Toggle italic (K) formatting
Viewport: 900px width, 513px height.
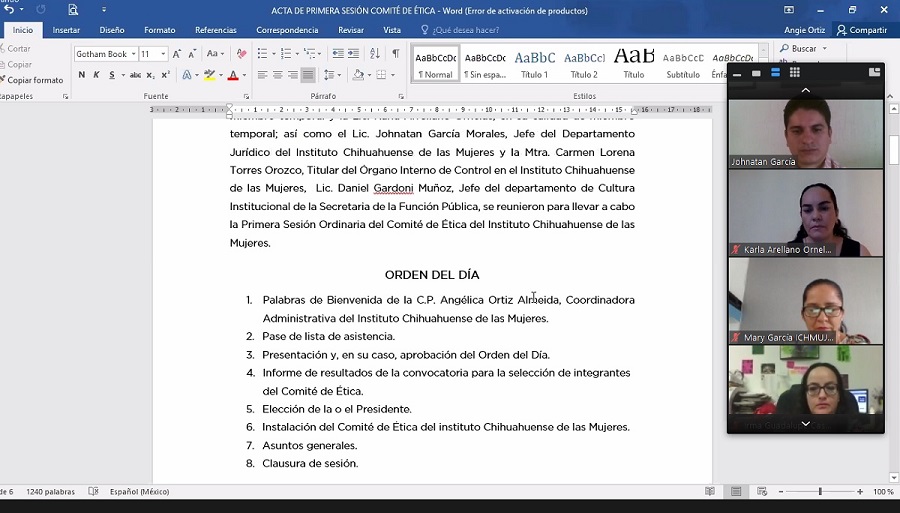[x=96, y=75]
